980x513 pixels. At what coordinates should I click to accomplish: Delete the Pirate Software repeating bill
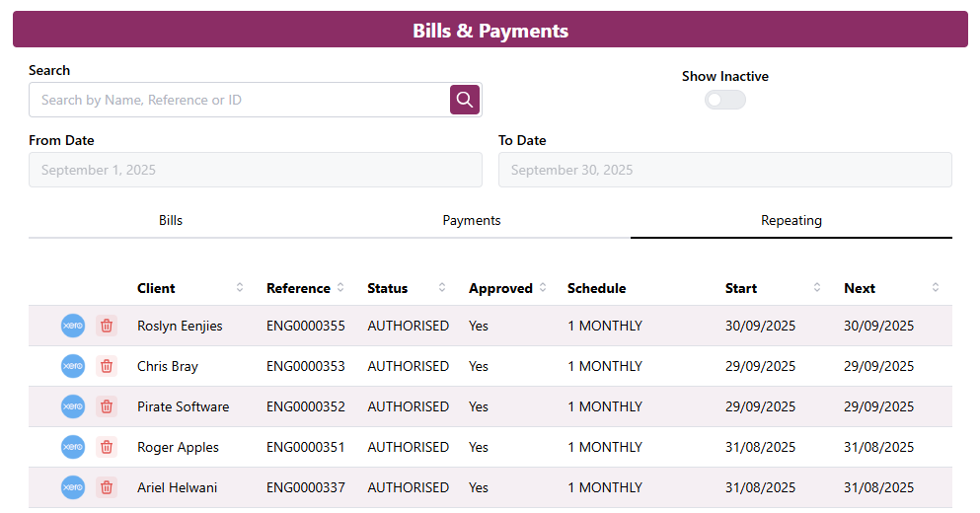tap(107, 406)
